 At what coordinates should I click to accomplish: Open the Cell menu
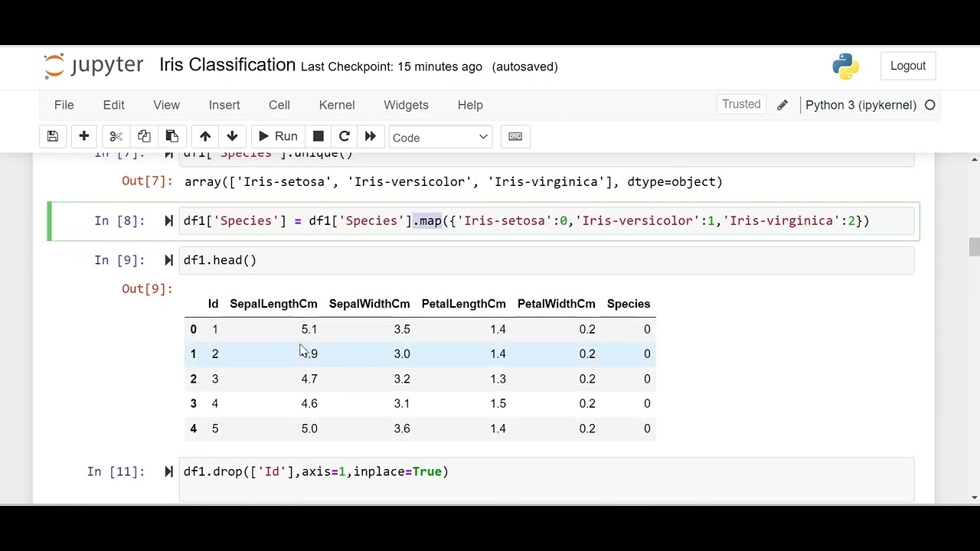coord(279,105)
